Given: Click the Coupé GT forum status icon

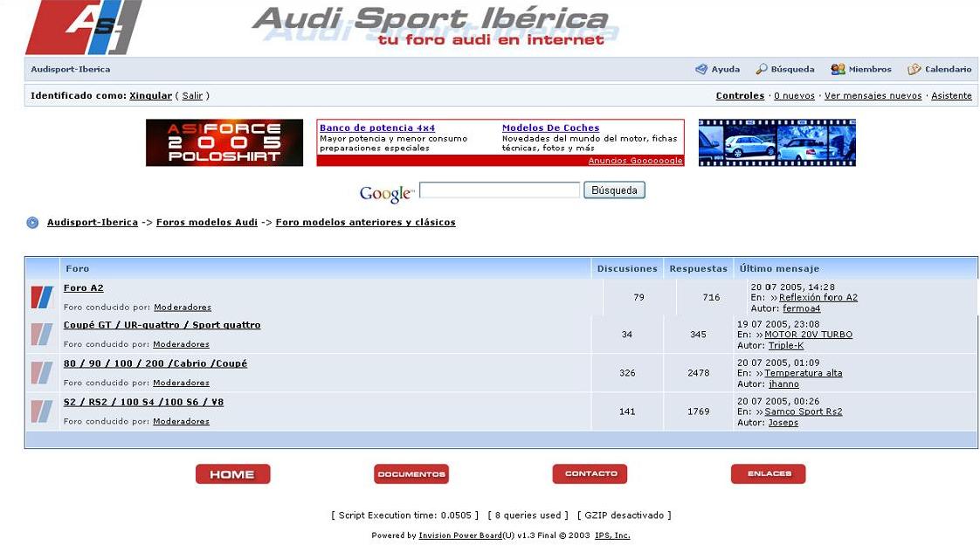Looking at the screenshot, I should click(42, 335).
